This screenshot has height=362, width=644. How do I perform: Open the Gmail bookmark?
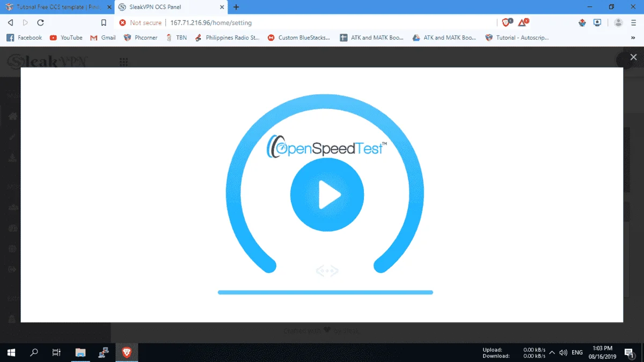coord(103,38)
